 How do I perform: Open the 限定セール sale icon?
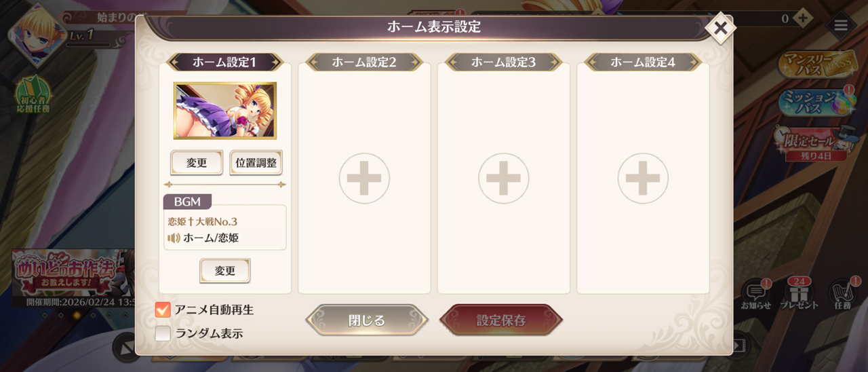coord(816,144)
